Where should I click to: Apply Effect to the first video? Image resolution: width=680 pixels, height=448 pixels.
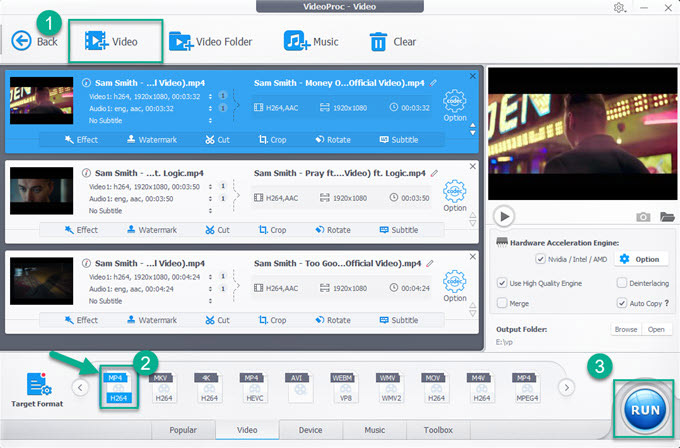[x=81, y=140]
